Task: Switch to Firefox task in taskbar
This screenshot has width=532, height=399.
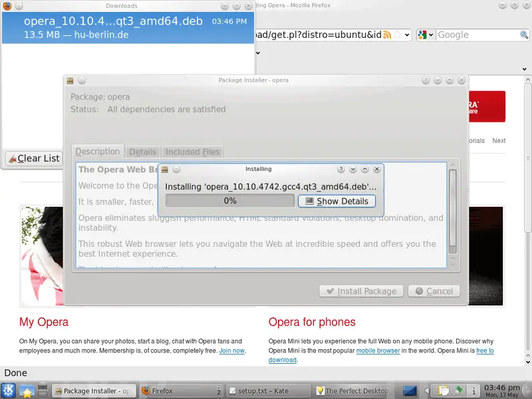Action: click(181, 391)
